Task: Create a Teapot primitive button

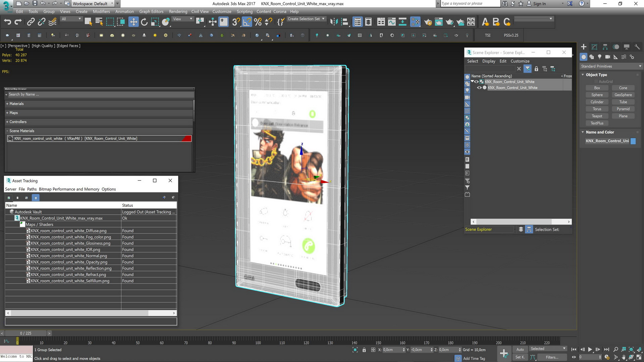Action: pos(597,116)
